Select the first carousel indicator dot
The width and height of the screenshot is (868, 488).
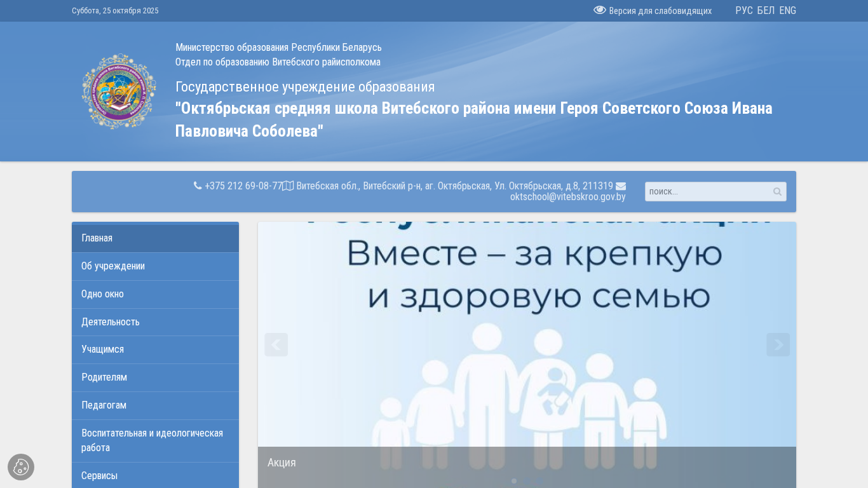[514, 481]
